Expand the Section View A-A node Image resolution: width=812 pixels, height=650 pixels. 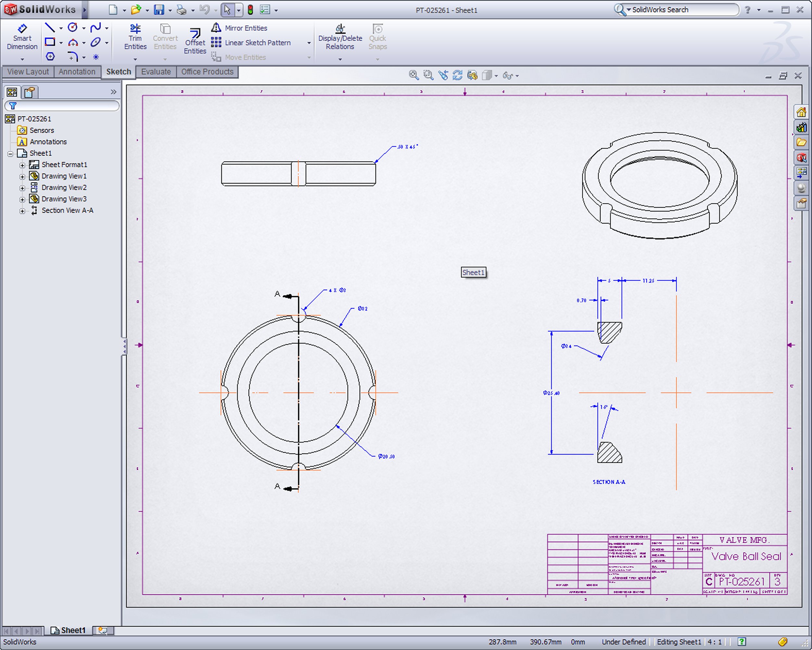22,211
